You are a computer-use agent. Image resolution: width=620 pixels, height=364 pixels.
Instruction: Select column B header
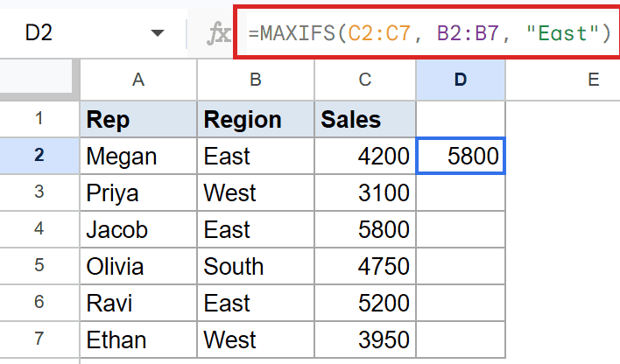click(x=256, y=80)
